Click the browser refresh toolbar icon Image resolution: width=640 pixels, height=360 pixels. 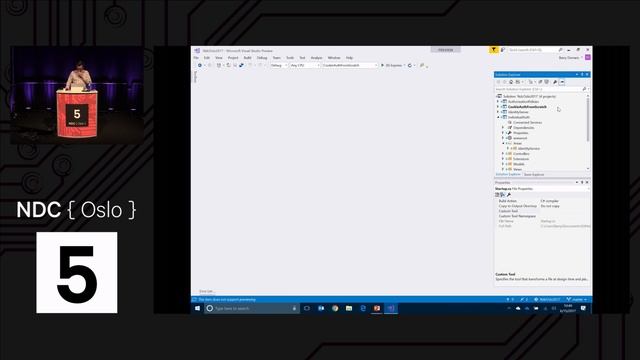pos(410,65)
